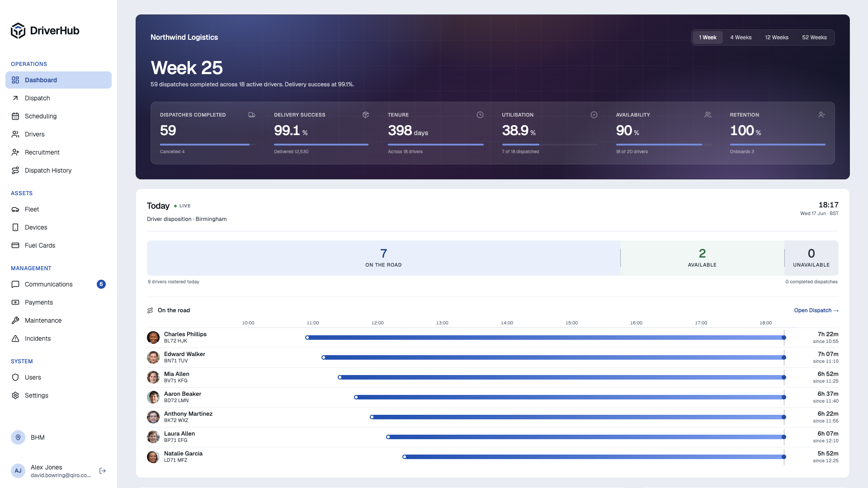Open the Fuel Cards page

pyautogui.click(x=58, y=245)
